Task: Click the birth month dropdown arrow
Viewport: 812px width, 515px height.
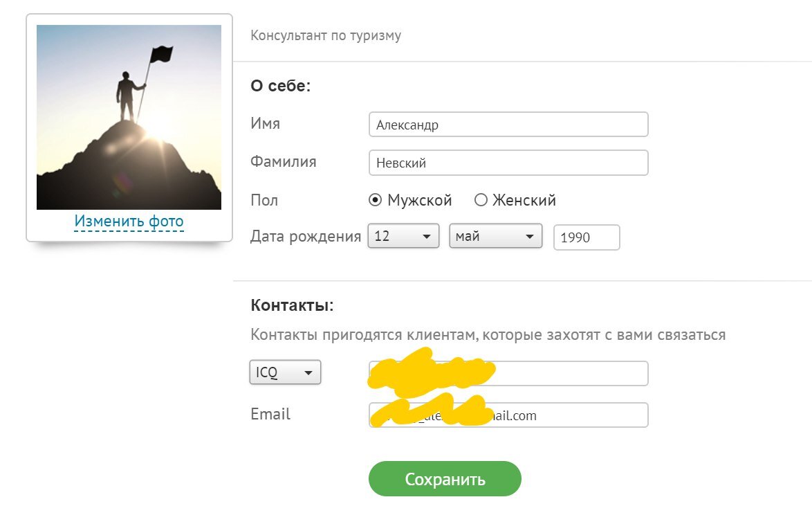Action: (x=530, y=236)
